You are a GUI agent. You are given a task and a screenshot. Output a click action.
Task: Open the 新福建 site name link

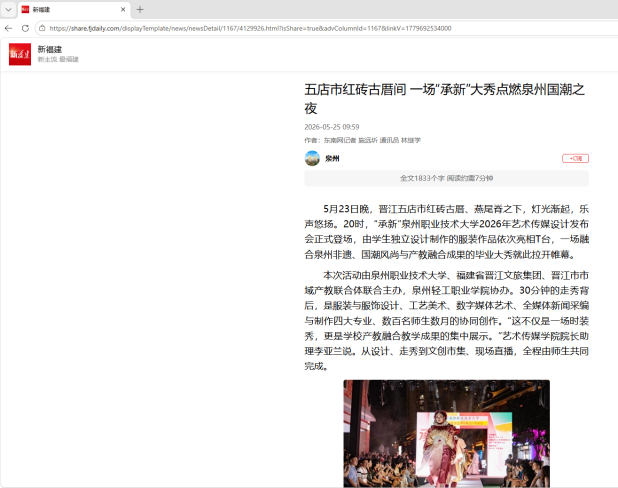coord(50,49)
